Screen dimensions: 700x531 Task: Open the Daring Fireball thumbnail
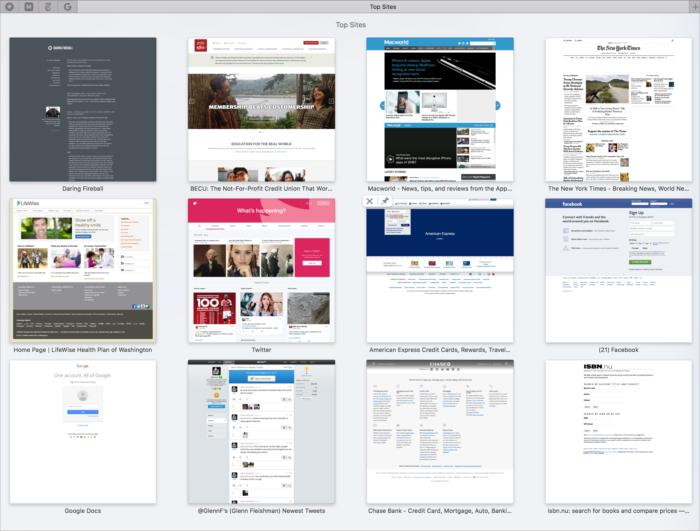click(x=83, y=109)
